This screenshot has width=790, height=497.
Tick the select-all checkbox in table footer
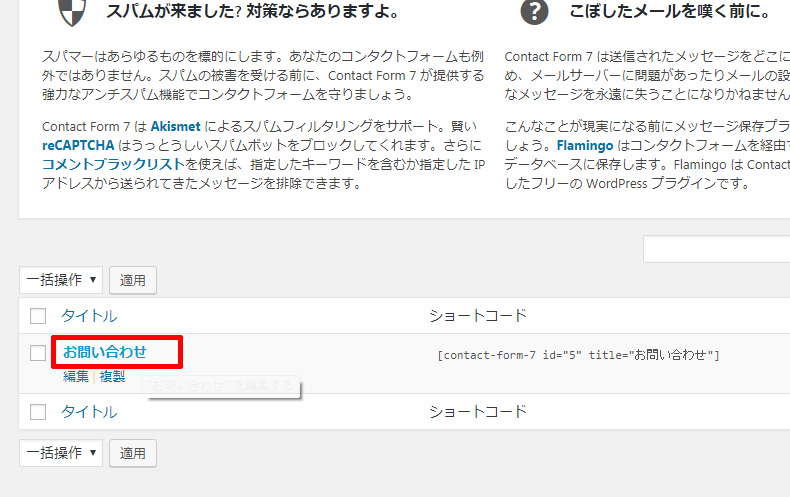click(38, 412)
